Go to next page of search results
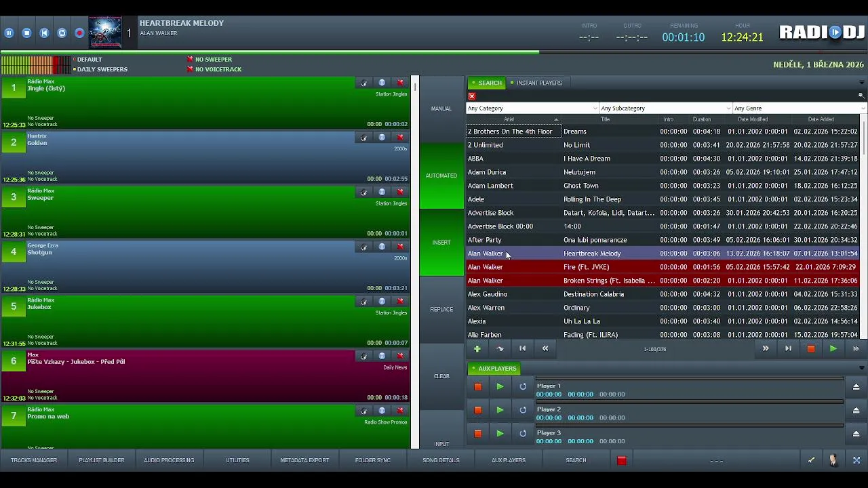Viewport: 868px width, 488px height. tap(766, 348)
